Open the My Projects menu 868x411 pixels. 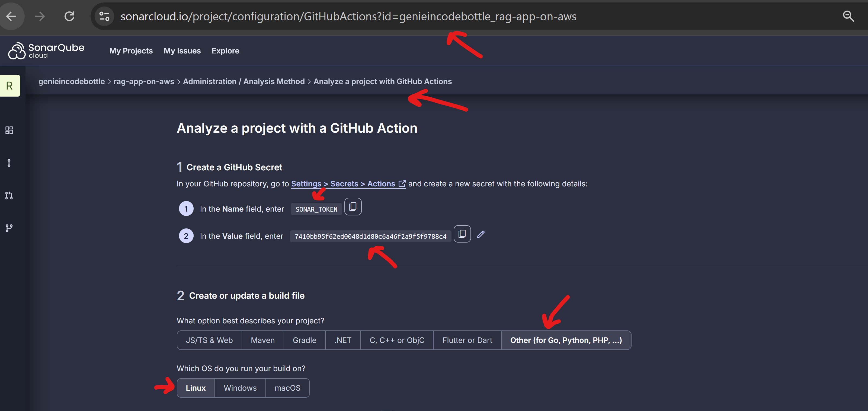coord(131,50)
